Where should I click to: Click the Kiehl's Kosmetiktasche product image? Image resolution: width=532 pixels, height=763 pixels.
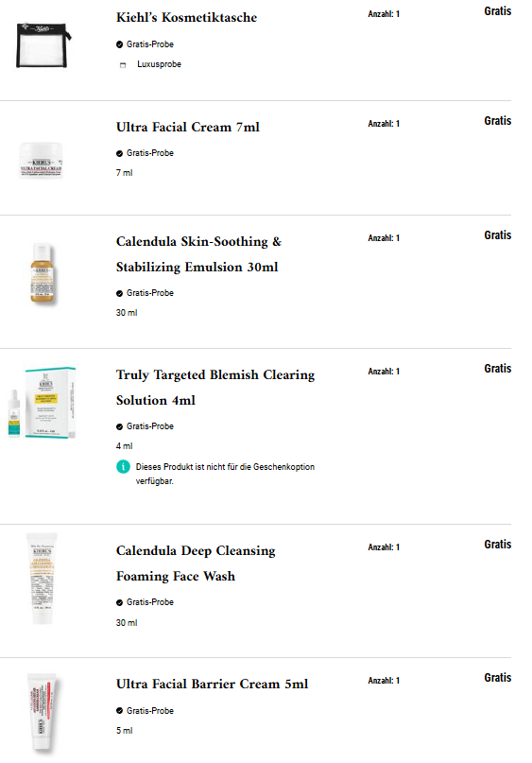tap(43, 44)
